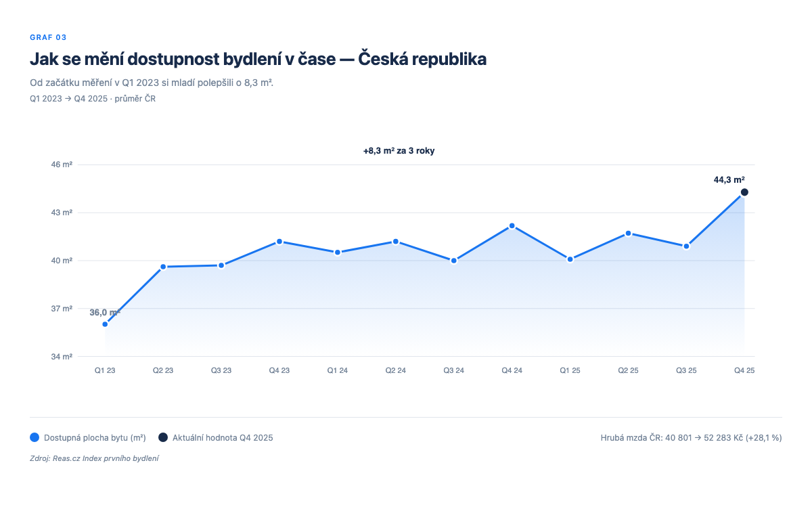Click the dip data point at Q3 24

[x=453, y=259]
